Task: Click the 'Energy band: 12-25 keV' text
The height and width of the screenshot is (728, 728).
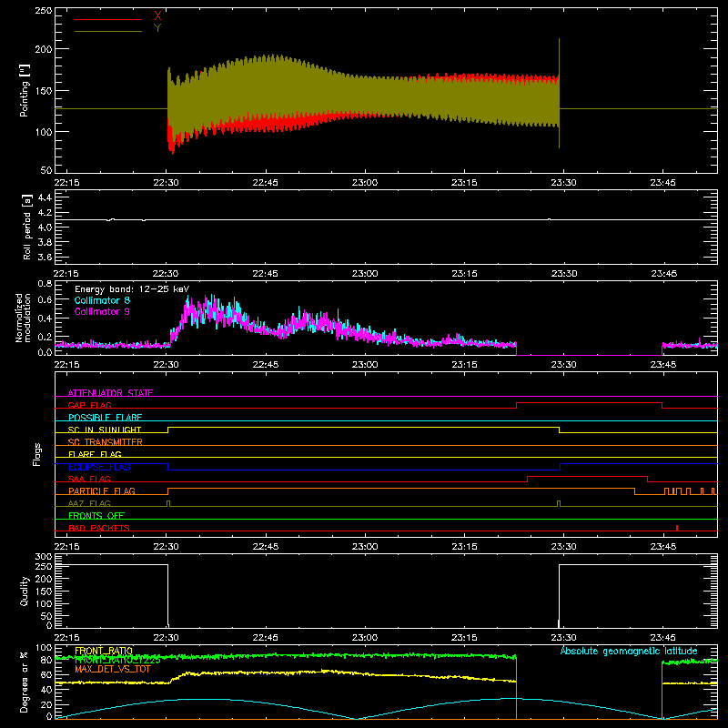Action: click(x=132, y=289)
